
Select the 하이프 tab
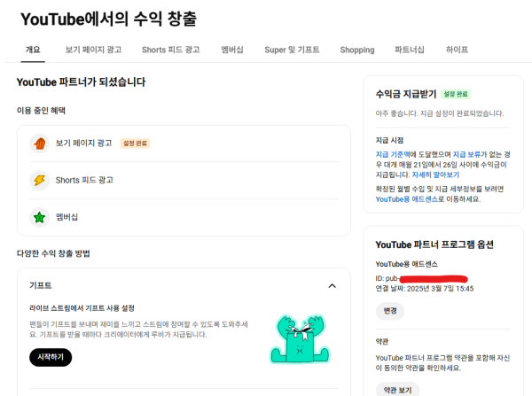(457, 50)
